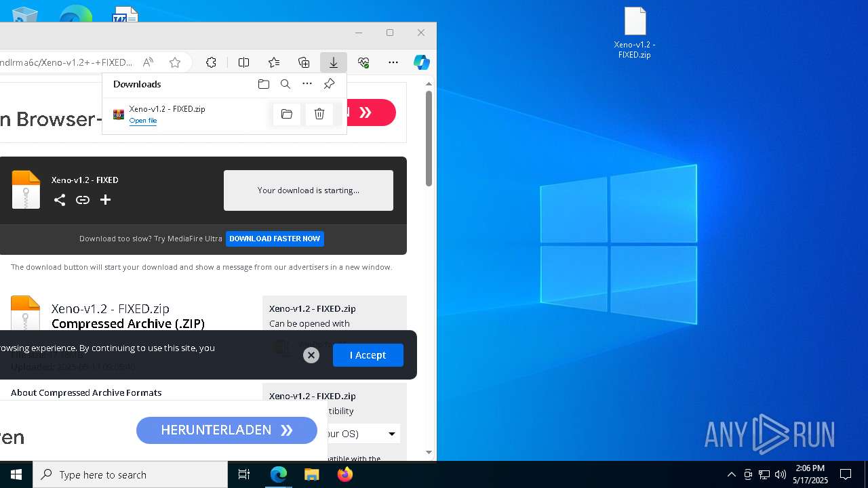This screenshot has height=488, width=868.
Task: Open Edge Settings and more menu
Action: pyautogui.click(x=393, y=62)
